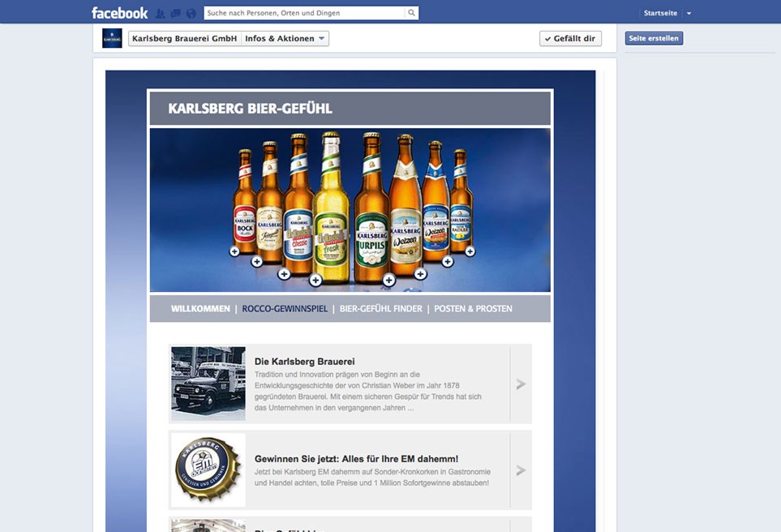Open the messages icon in the header

click(x=175, y=14)
